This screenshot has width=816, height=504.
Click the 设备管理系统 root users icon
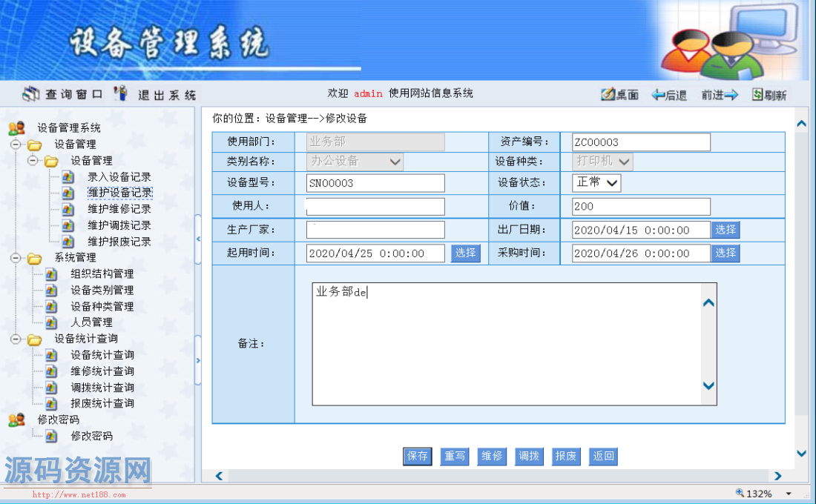tap(16, 128)
